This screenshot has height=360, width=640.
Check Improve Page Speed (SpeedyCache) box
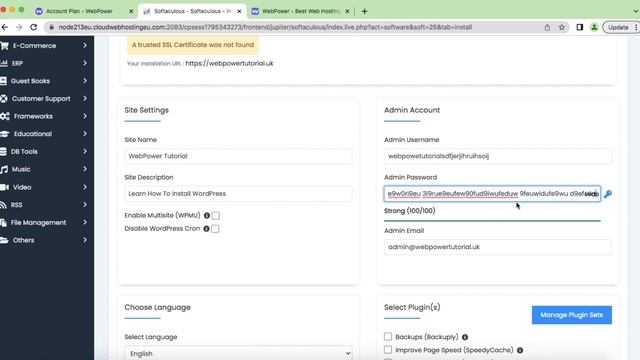pyautogui.click(x=388, y=350)
